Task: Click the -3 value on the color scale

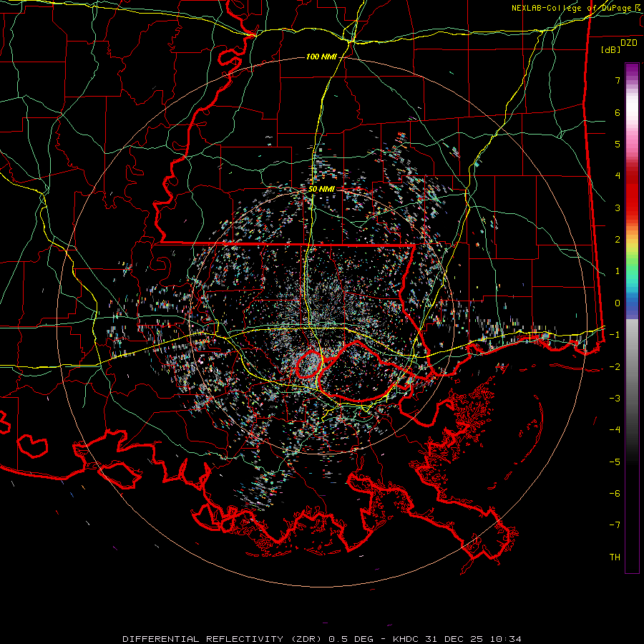Action: point(615,398)
